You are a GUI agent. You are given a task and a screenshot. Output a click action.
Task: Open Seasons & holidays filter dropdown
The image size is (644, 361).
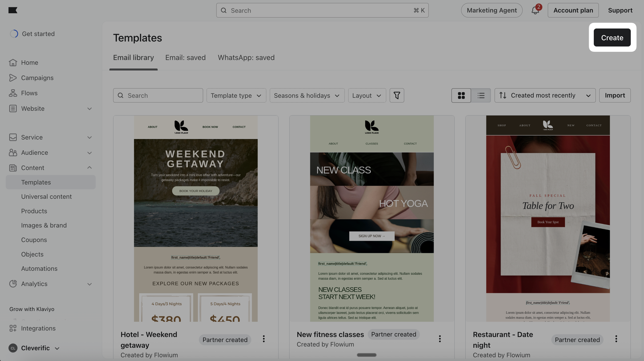coord(307,95)
